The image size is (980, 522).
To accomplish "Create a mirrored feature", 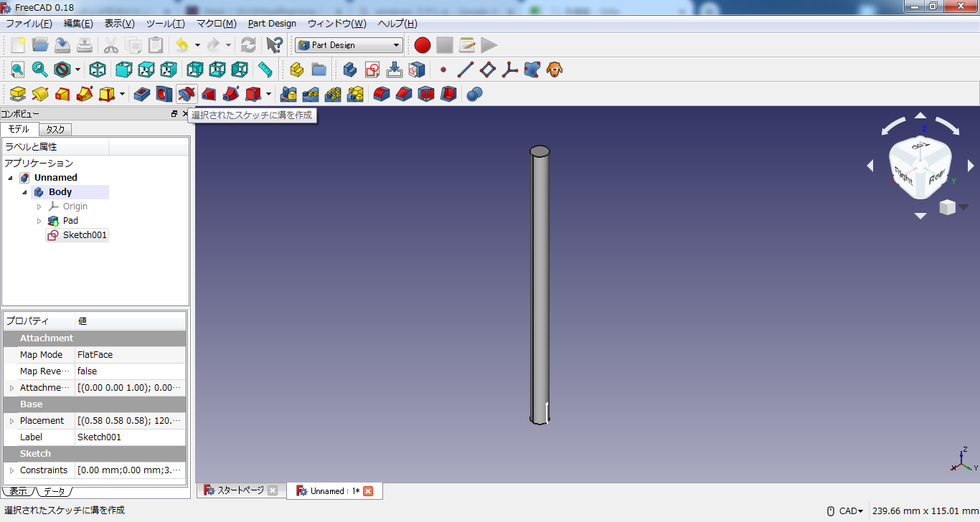I will pos(288,94).
